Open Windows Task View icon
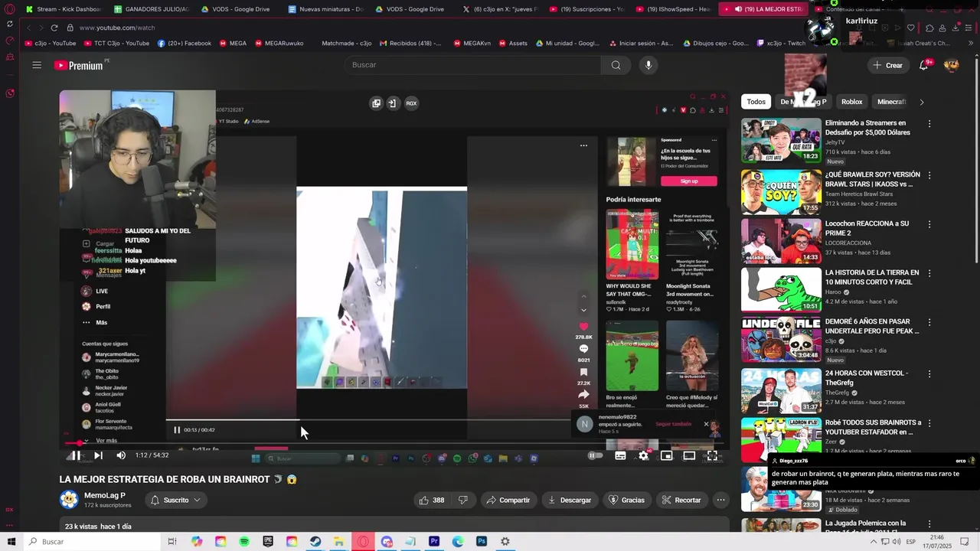Image resolution: width=980 pixels, height=551 pixels. click(172, 542)
